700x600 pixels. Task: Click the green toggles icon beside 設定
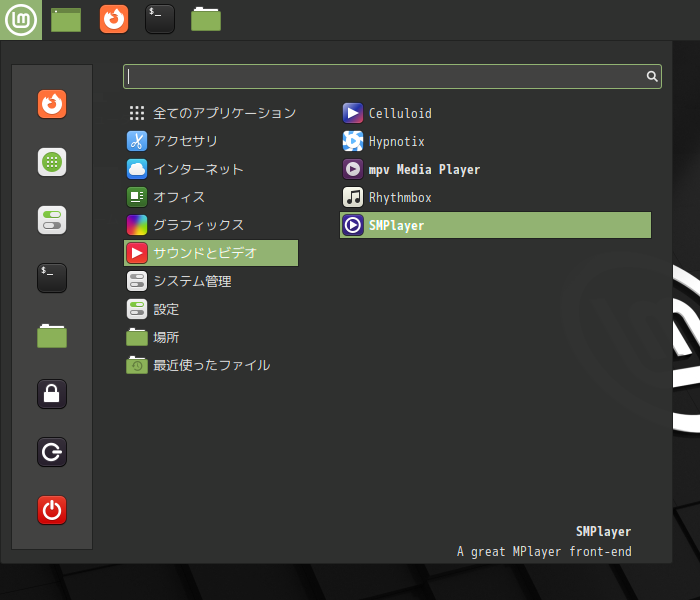137,309
